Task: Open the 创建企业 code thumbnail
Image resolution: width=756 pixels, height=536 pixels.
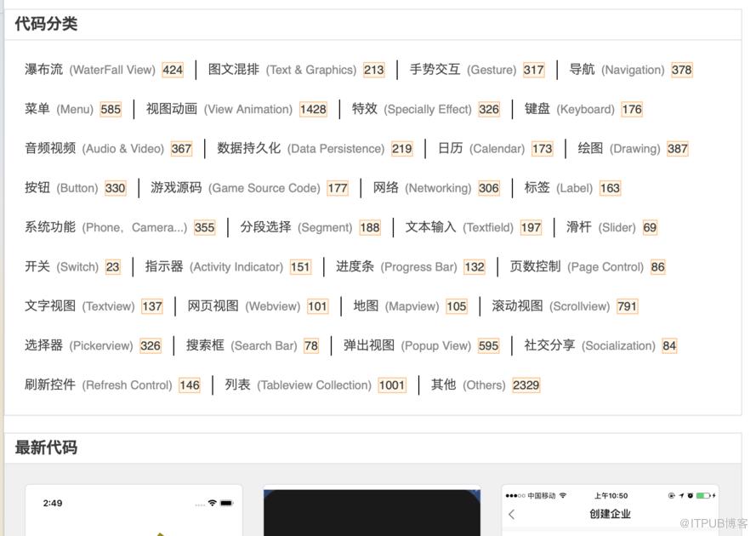Action: coord(610,510)
